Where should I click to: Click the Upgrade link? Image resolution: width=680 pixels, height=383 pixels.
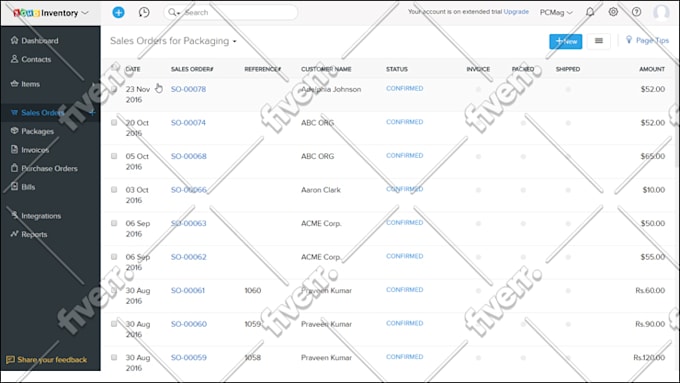pyautogui.click(x=516, y=12)
